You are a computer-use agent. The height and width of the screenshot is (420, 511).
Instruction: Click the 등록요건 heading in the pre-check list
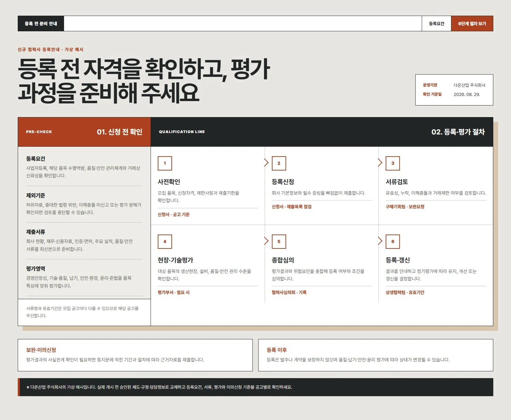(x=36, y=159)
